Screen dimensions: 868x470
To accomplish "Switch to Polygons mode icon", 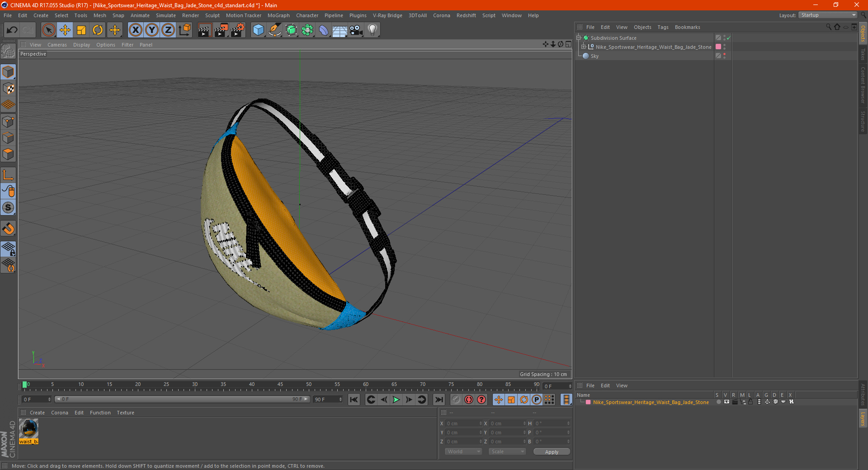I will [x=8, y=154].
